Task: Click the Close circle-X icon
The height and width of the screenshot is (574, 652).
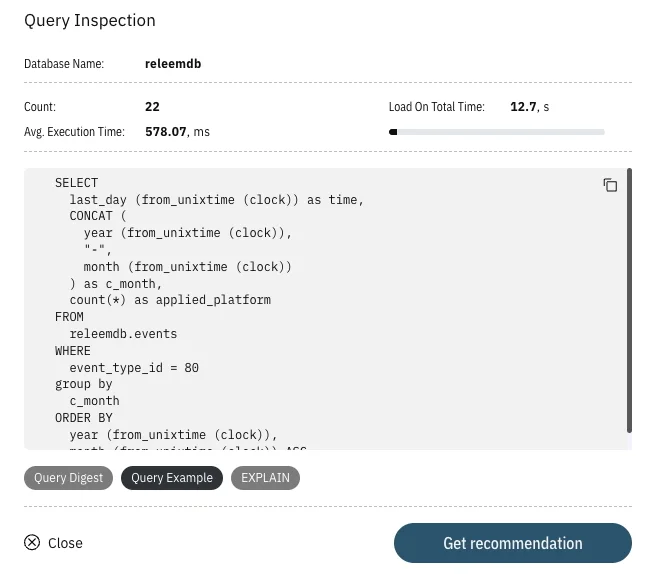Action: [x=32, y=542]
